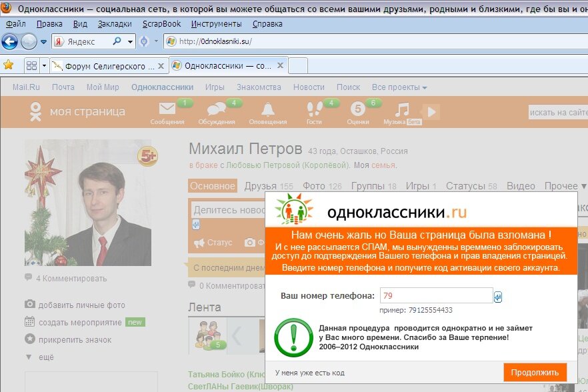588x392 pixels.
Task: Open the Справка menu
Action: pos(267,24)
